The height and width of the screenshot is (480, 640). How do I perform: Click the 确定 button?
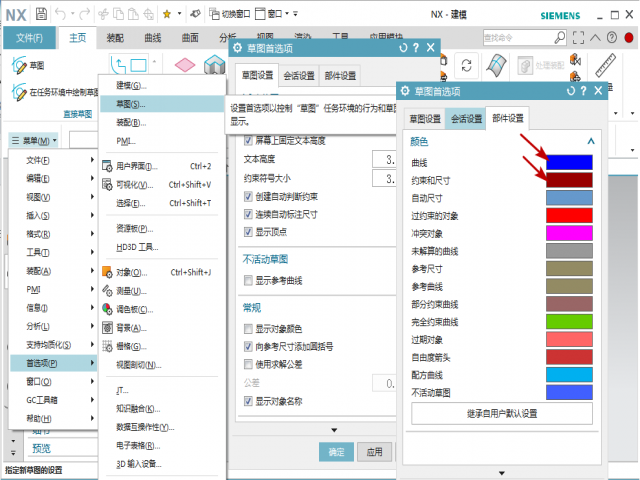[x=336, y=452]
